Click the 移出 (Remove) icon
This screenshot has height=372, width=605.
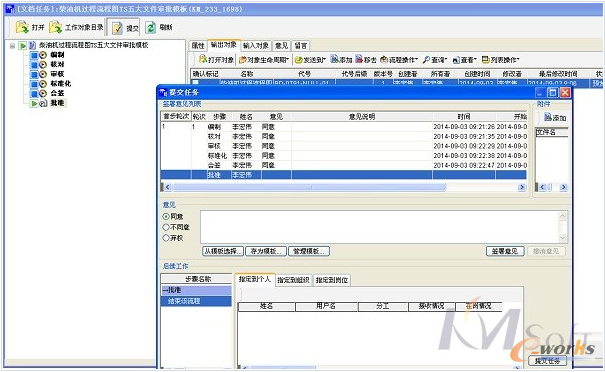point(359,59)
